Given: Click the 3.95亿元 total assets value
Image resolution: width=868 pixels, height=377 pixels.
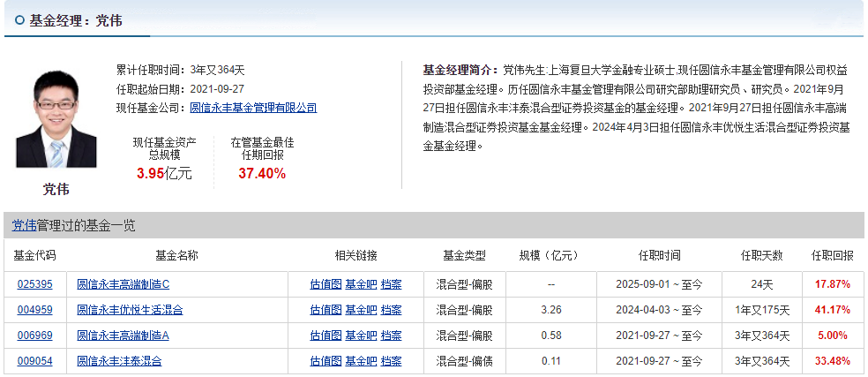Looking at the screenshot, I should click(x=164, y=174).
